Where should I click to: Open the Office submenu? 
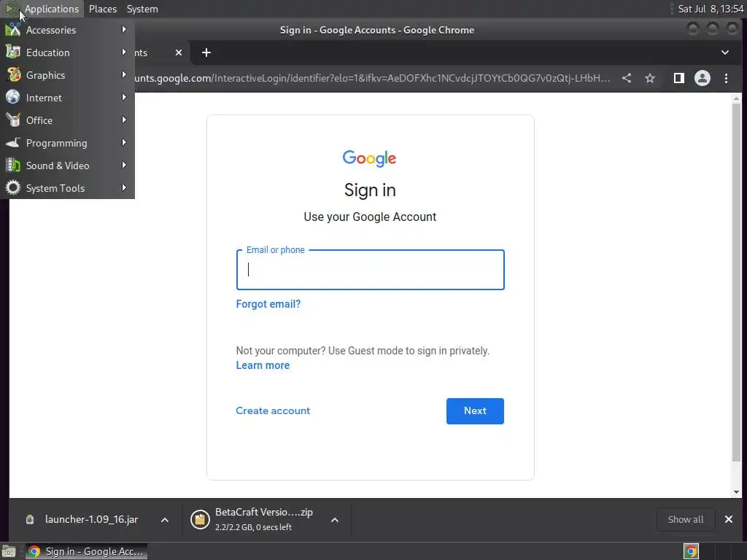(67, 120)
